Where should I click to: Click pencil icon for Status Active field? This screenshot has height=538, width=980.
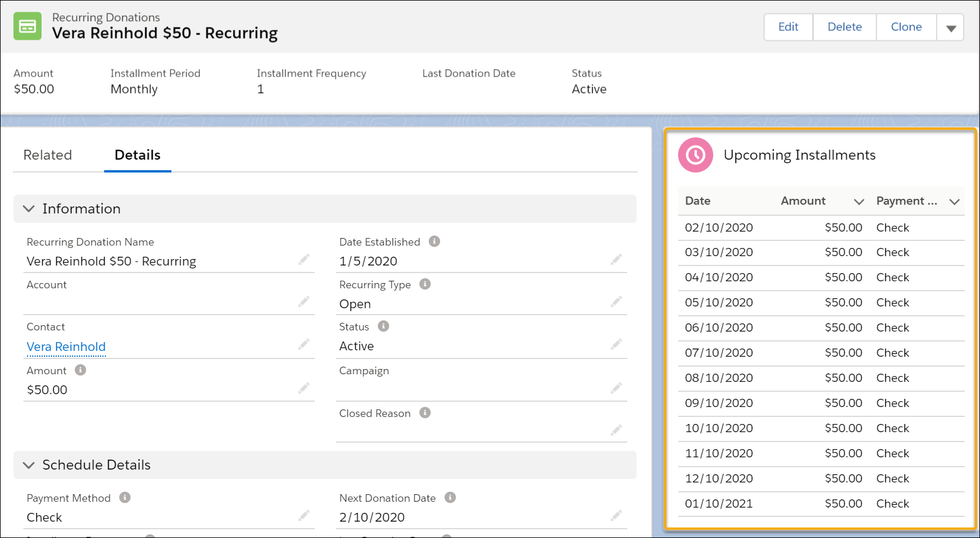[x=616, y=344]
